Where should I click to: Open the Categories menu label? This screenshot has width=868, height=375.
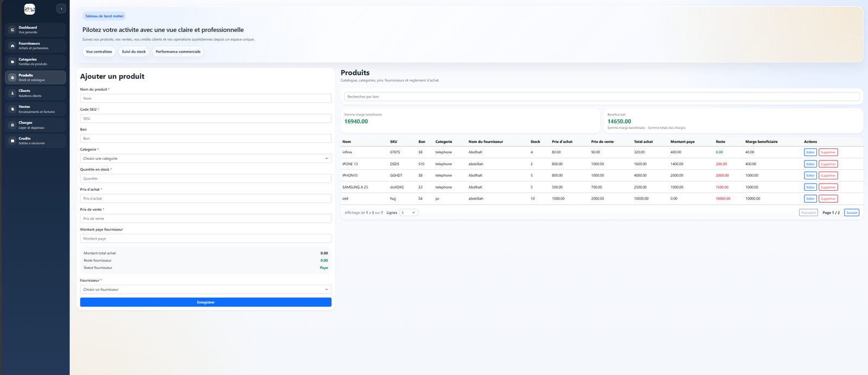tap(28, 60)
